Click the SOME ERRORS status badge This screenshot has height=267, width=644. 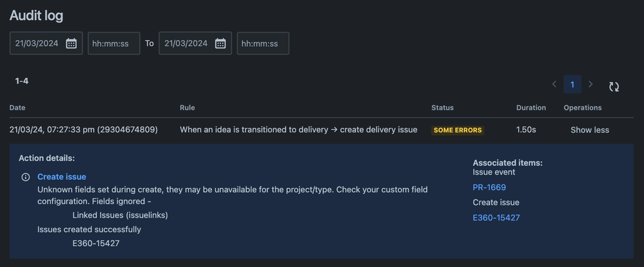(458, 130)
